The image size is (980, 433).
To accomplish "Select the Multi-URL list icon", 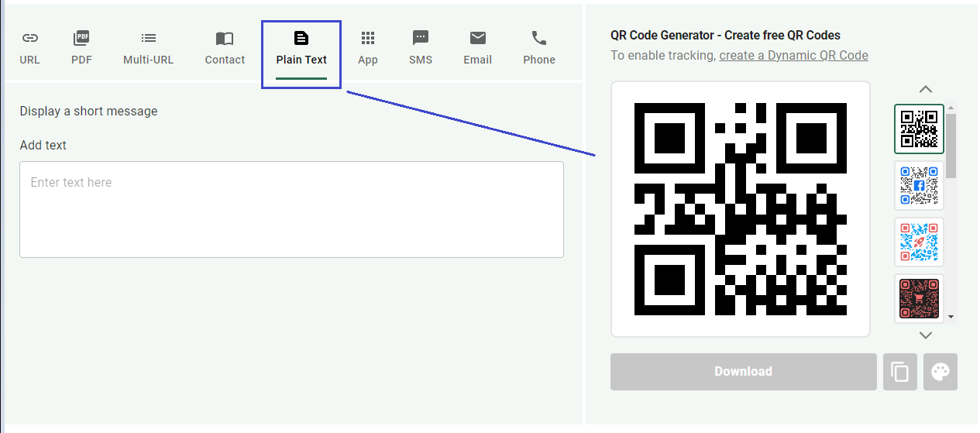I will [148, 38].
